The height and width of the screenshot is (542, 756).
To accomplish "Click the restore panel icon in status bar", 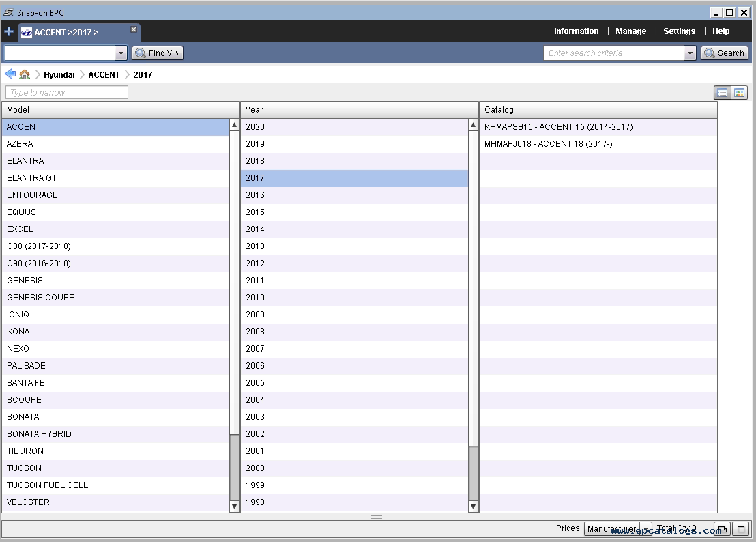I will [x=722, y=529].
